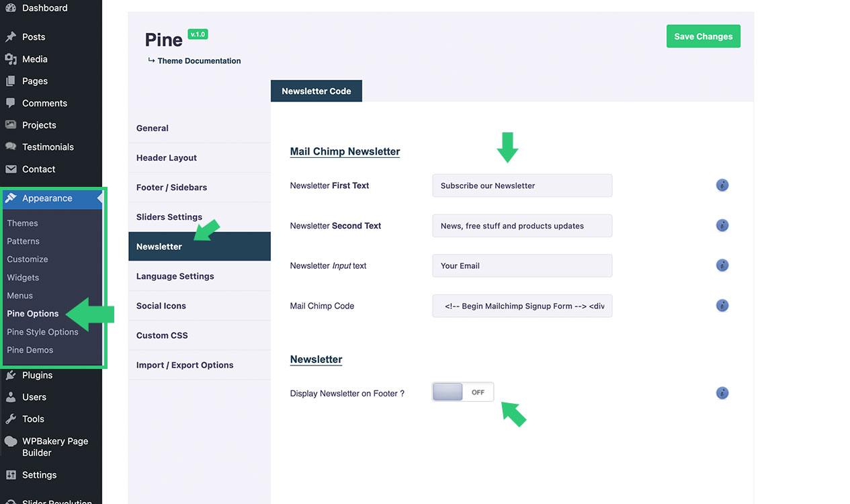850x504 pixels.
Task: Click info icon beside Mail Chimp Code
Action: [x=722, y=306]
